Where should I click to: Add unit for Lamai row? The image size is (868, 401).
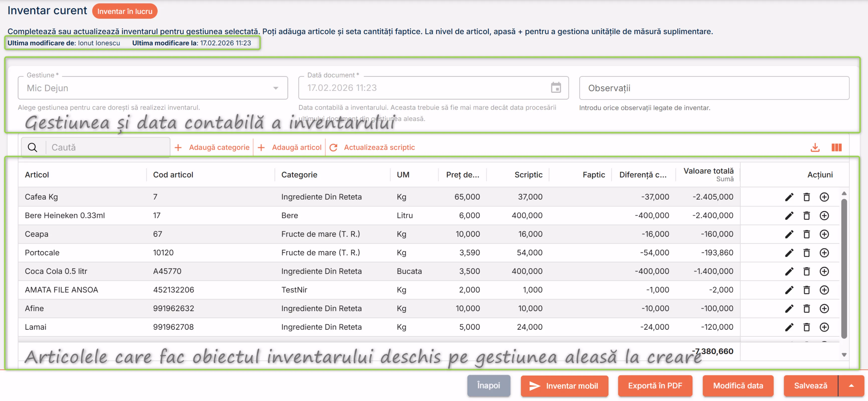tap(824, 327)
